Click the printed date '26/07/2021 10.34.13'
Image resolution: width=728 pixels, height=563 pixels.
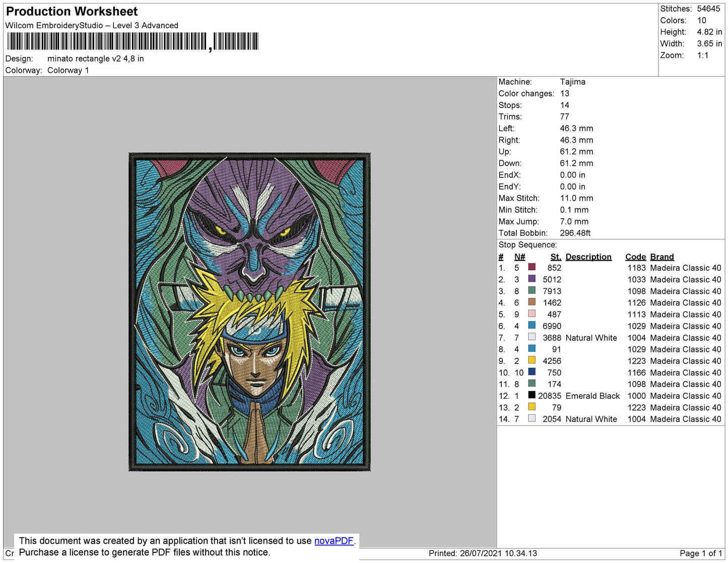(498, 553)
